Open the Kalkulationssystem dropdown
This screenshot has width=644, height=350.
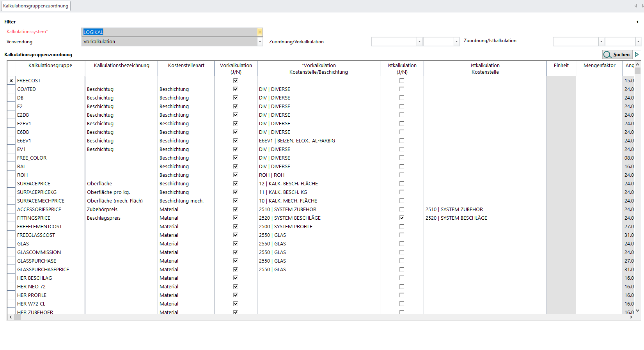coord(260,32)
